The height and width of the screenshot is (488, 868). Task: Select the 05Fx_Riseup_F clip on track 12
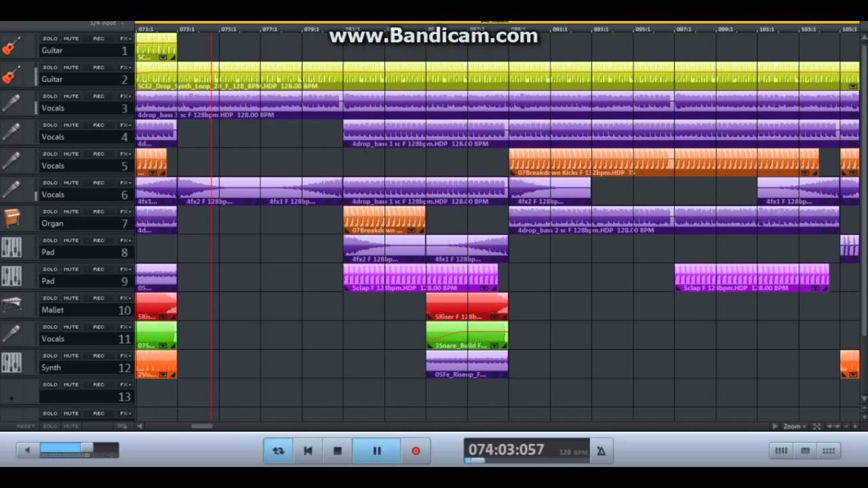click(x=467, y=364)
